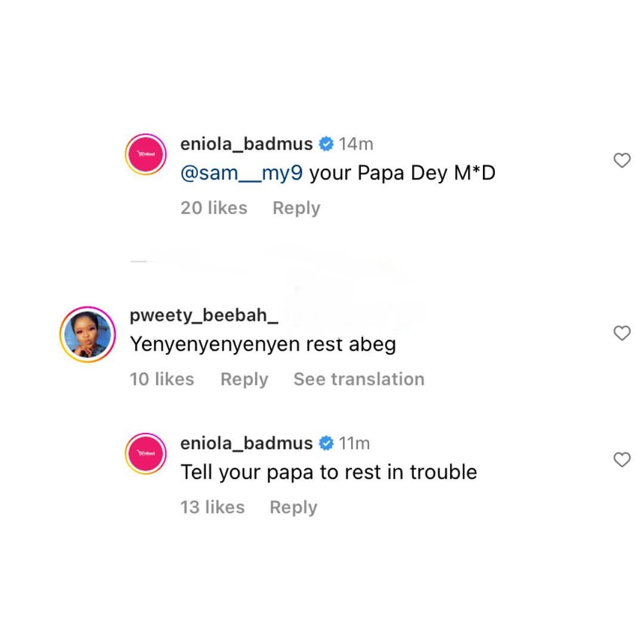Open eniola_badmus username on the 11m comment
Viewport: 644px width, 644px height.
point(246,443)
